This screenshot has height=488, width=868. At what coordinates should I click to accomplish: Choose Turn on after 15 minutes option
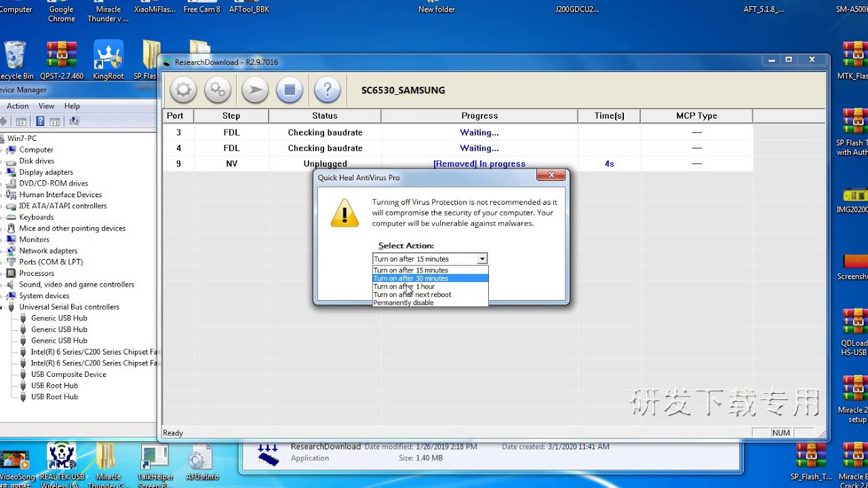tap(430, 270)
